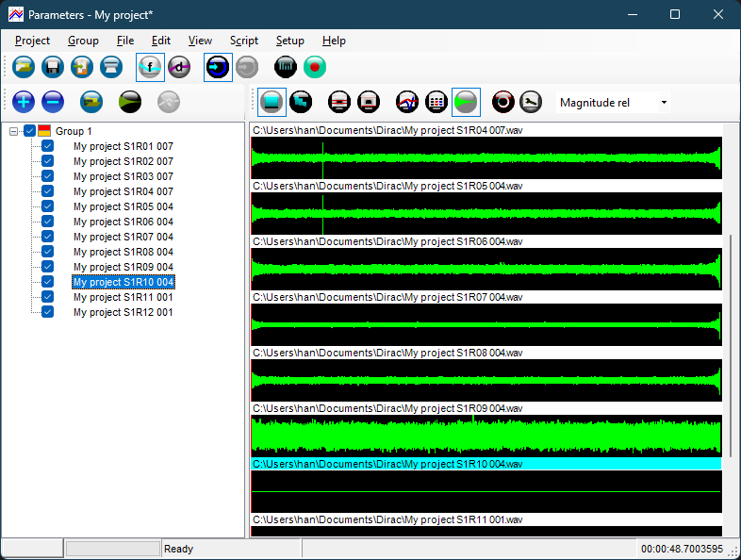741x560 pixels.
Task: Click the floppy disk save icon
Action: click(53, 67)
